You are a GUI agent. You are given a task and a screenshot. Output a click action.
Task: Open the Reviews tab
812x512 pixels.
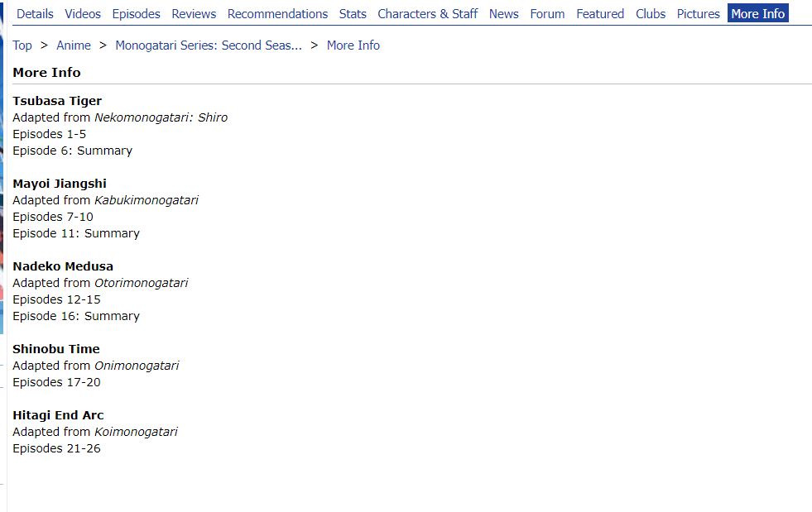point(194,14)
